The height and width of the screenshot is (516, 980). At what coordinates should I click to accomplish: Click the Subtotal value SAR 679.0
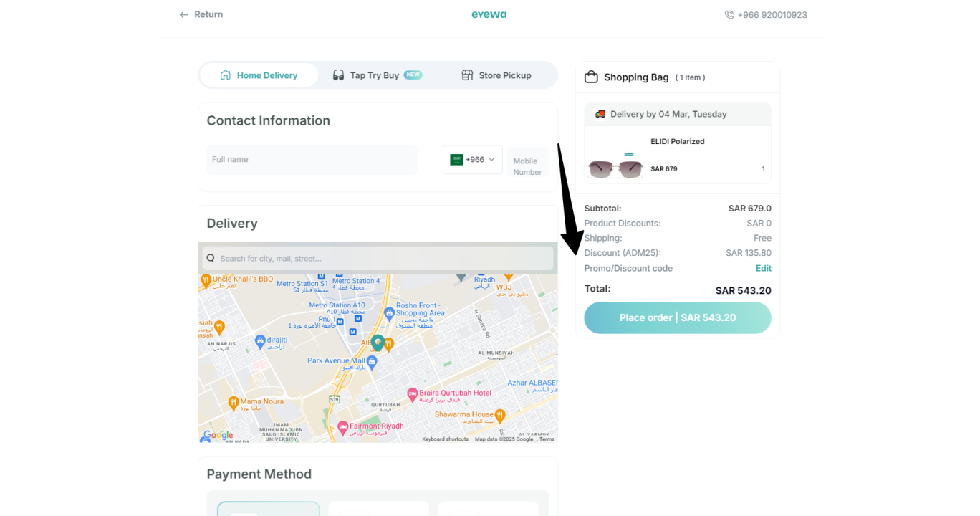tap(750, 209)
